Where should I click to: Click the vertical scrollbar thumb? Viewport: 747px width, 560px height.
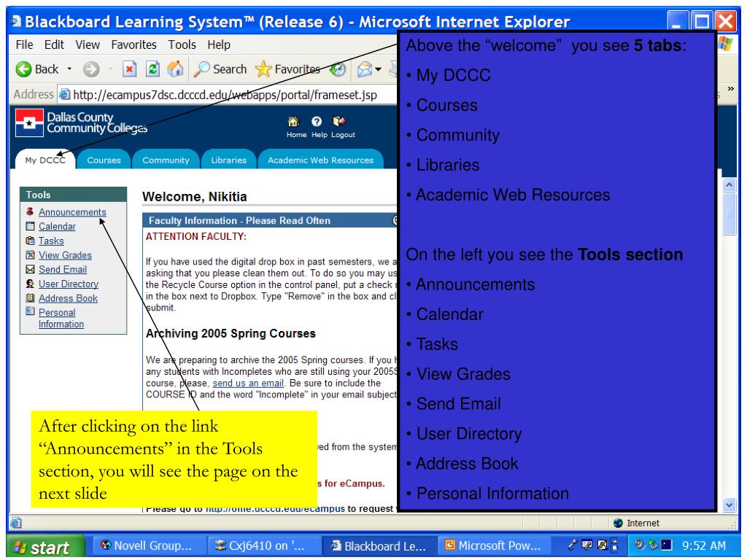tap(729, 214)
